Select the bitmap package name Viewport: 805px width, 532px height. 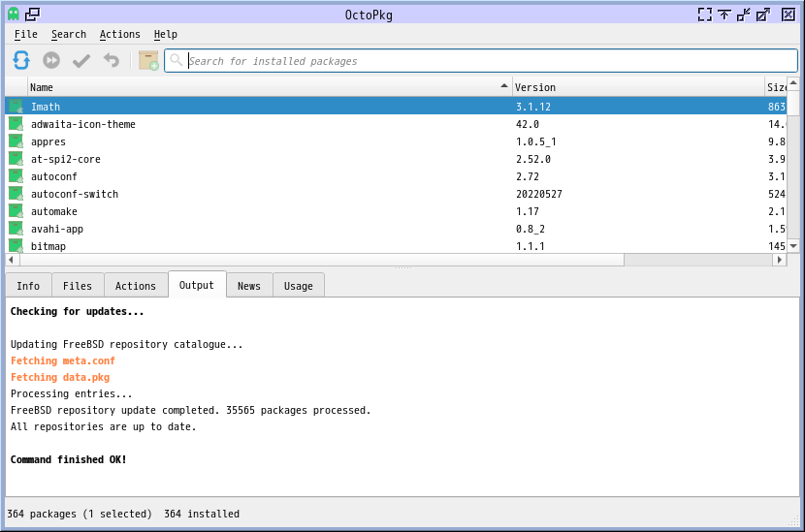[x=48, y=246]
